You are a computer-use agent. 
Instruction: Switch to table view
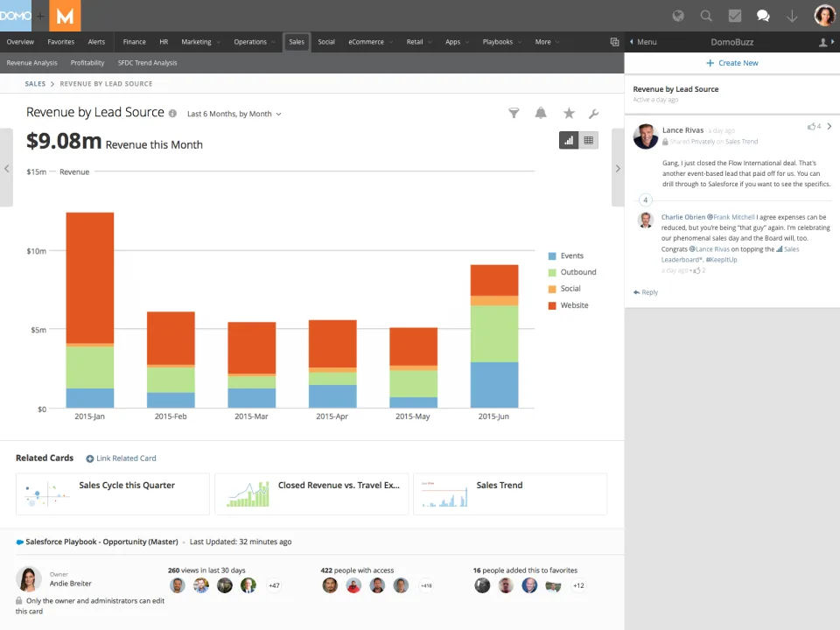pyautogui.click(x=588, y=140)
